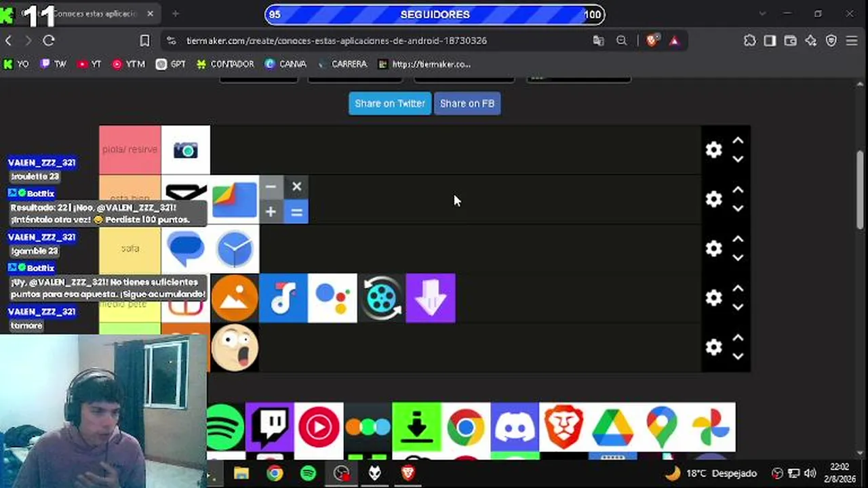This screenshot has height=488, width=868.
Task: Move piola/resirve tier down
Action: click(x=738, y=159)
